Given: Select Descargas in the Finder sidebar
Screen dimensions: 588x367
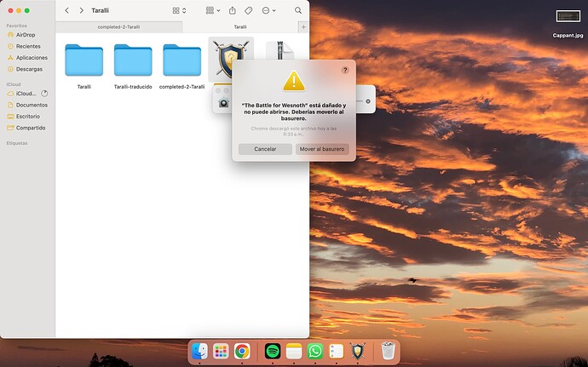Looking at the screenshot, I should (30, 69).
